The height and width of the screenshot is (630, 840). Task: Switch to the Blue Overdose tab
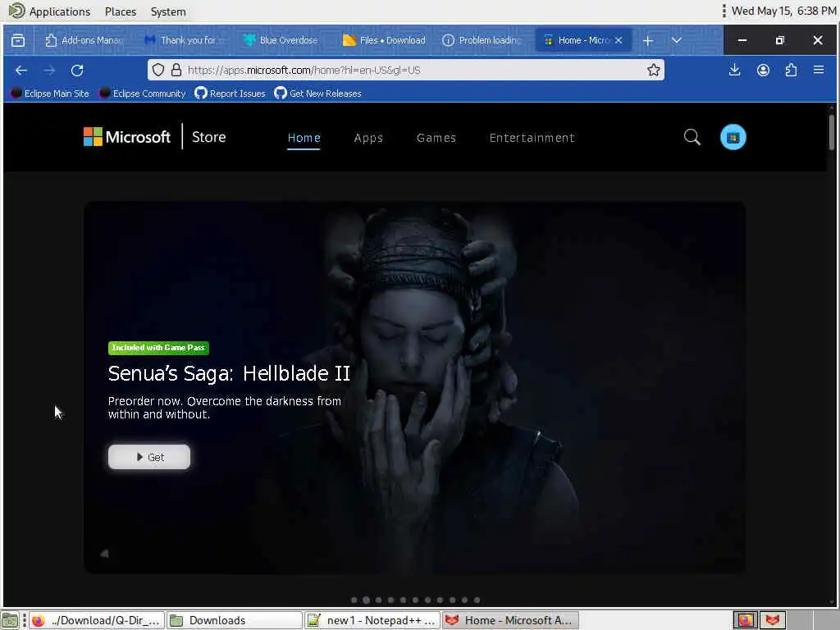(x=281, y=40)
